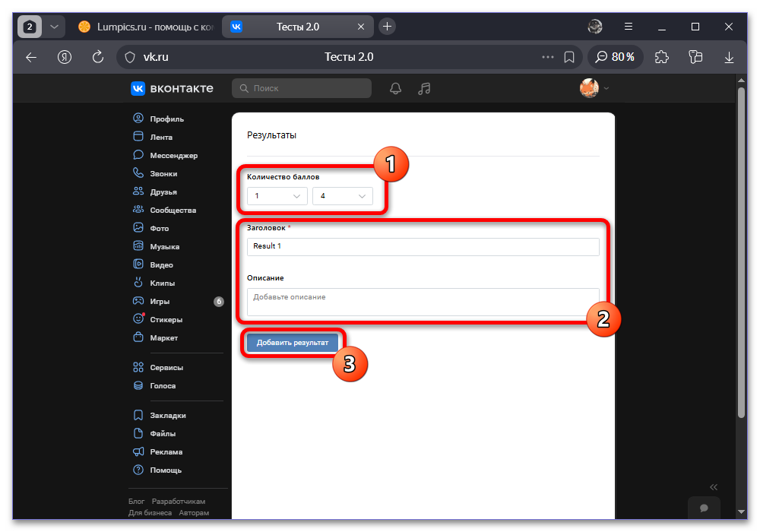Open the 80% zoom indicator
Screen dimensions: 760x532
point(615,57)
